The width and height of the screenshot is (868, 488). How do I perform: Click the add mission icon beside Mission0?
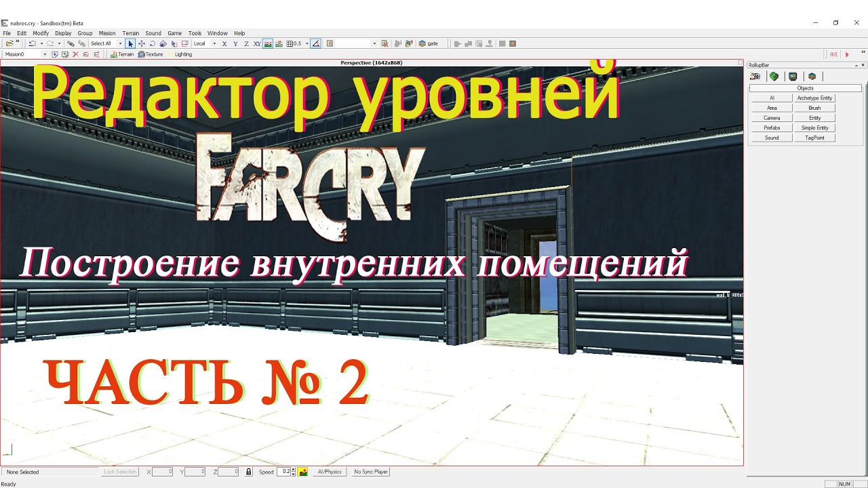[x=55, y=54]
